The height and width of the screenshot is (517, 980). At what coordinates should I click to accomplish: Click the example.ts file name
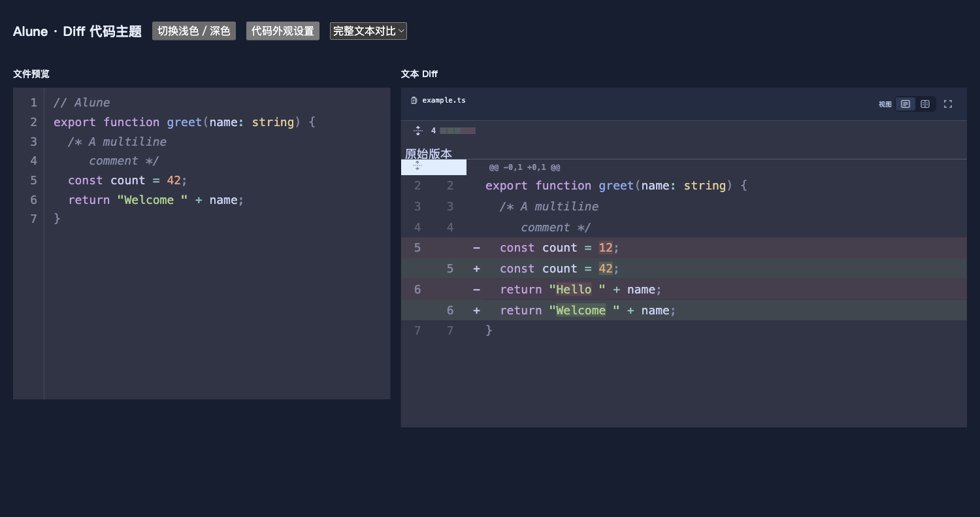(x=444, y=101)
